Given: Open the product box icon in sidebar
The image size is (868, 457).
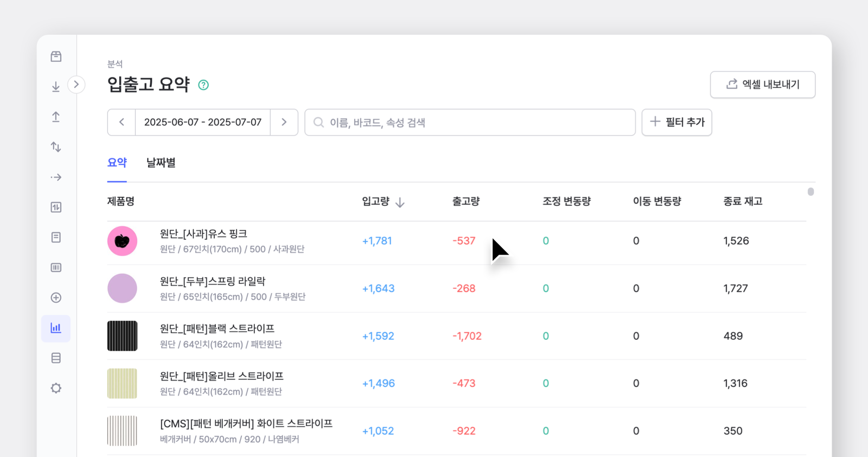Looking at the screenshot, I should click(x=56, y=56).
